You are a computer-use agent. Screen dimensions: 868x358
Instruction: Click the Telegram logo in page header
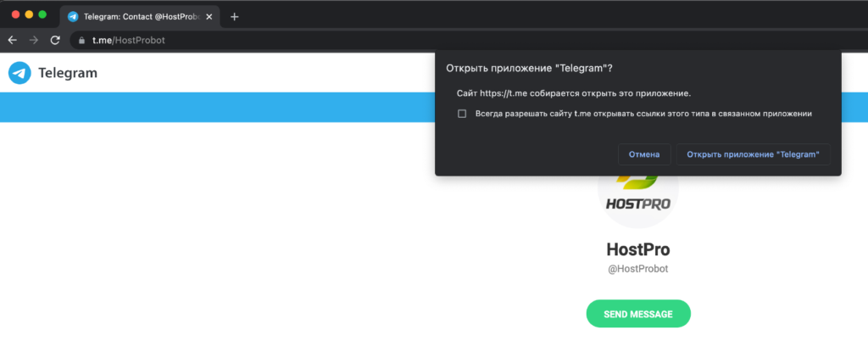(x=20, y=73)
